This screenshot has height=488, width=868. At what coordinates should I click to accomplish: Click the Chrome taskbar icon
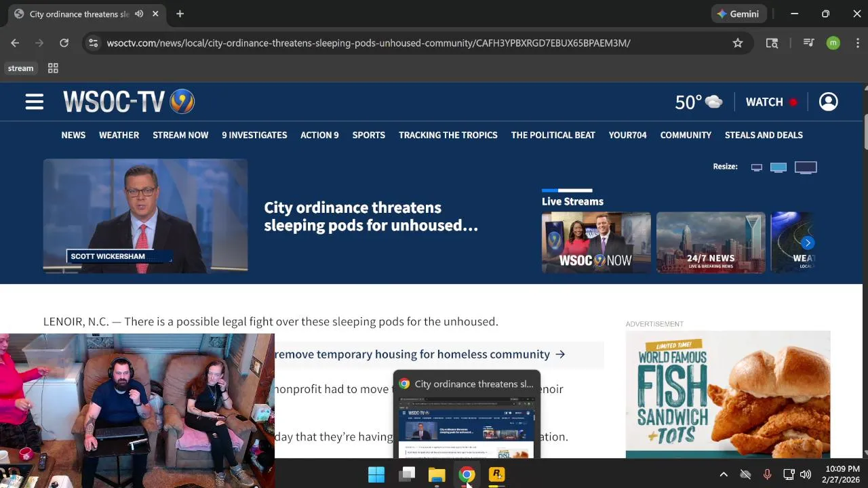click(467, 474)
